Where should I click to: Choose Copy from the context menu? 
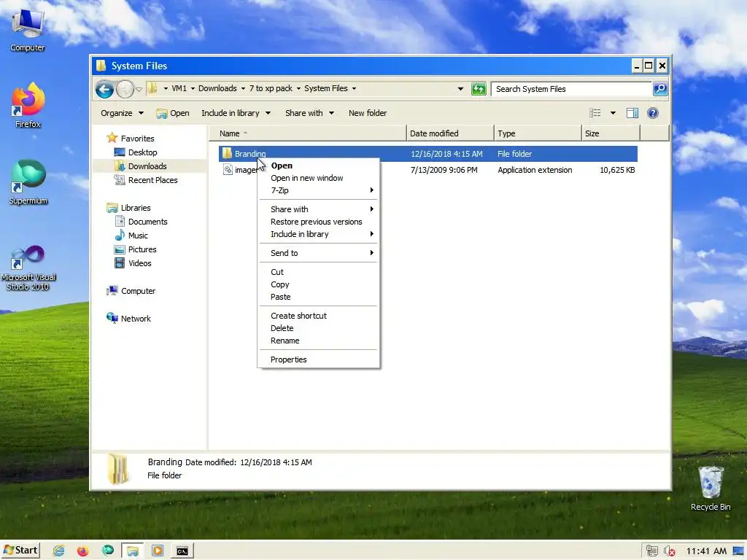[x=318, y=285]
